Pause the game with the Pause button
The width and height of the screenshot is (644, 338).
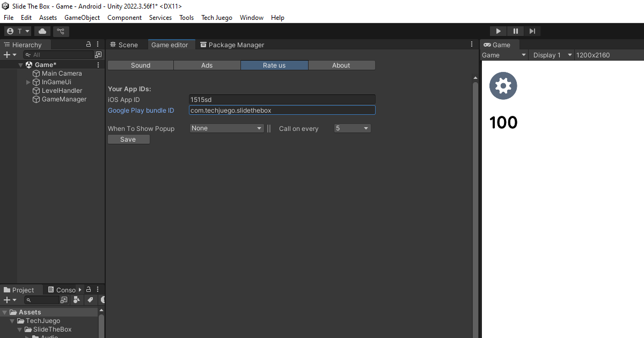click(515, 31)
